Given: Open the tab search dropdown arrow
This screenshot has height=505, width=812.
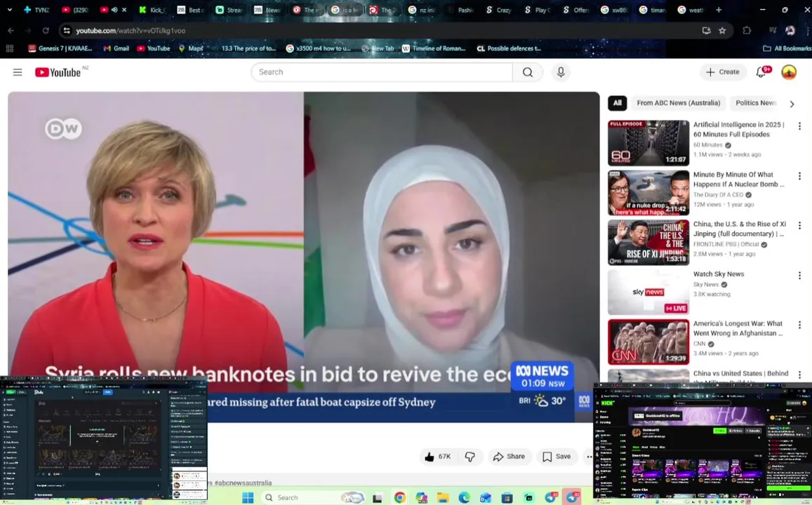Looking at the screenshot, I should pos(9,10).
